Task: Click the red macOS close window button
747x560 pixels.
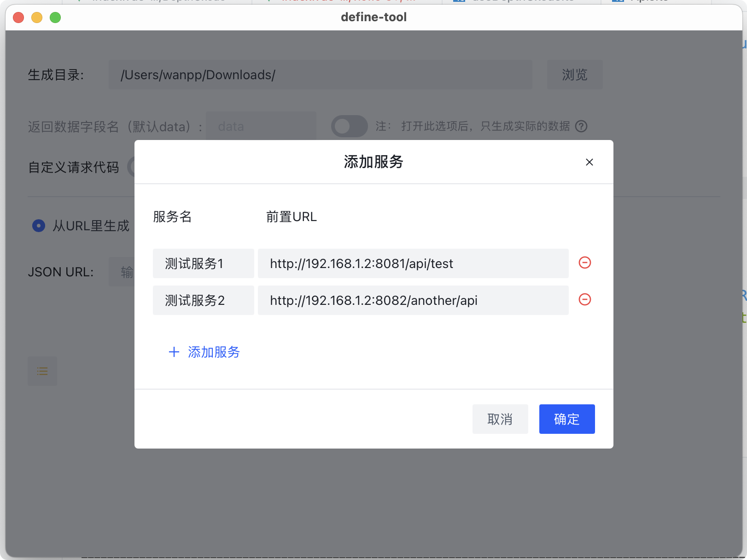Action: point(18,17)
